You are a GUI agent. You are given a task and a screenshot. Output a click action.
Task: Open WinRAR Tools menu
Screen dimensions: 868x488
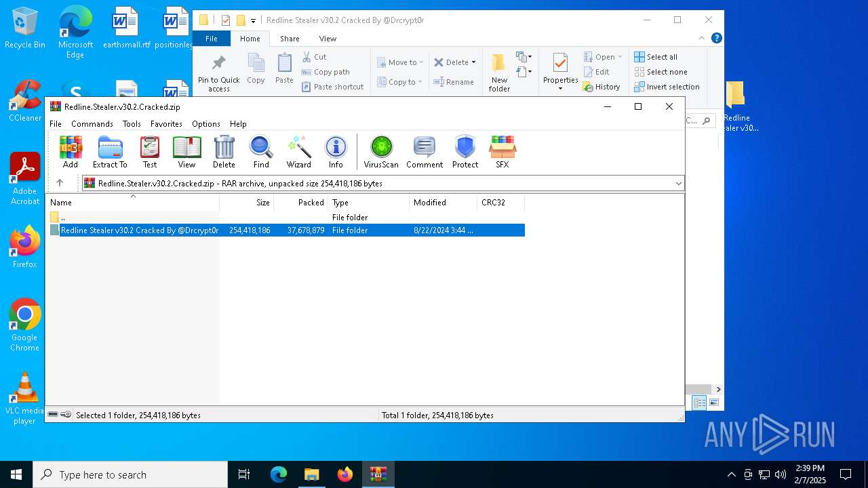tap(132, 124)
